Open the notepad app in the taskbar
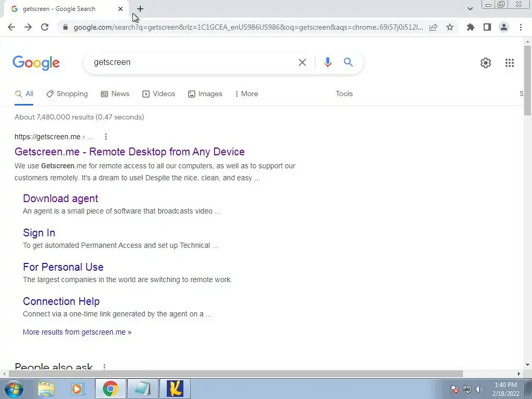Viewport: 532px width, 399px height. (143, 389)
